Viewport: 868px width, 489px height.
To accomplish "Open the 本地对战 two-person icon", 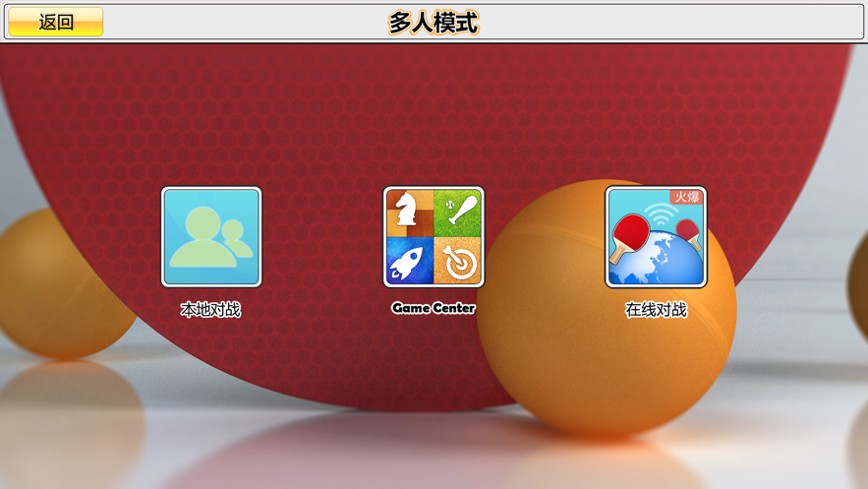I will coord(211,237).
